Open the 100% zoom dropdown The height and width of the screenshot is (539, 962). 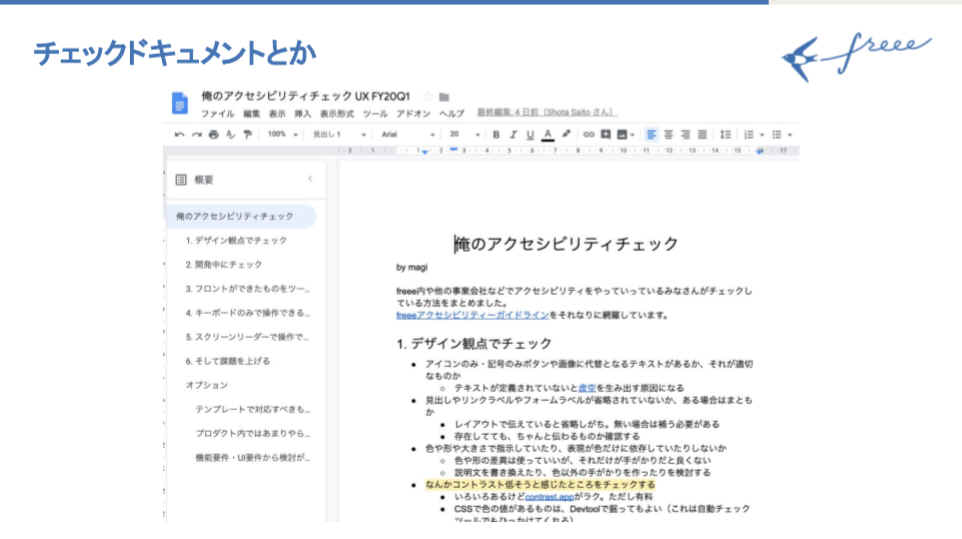[x=281, y=134]
